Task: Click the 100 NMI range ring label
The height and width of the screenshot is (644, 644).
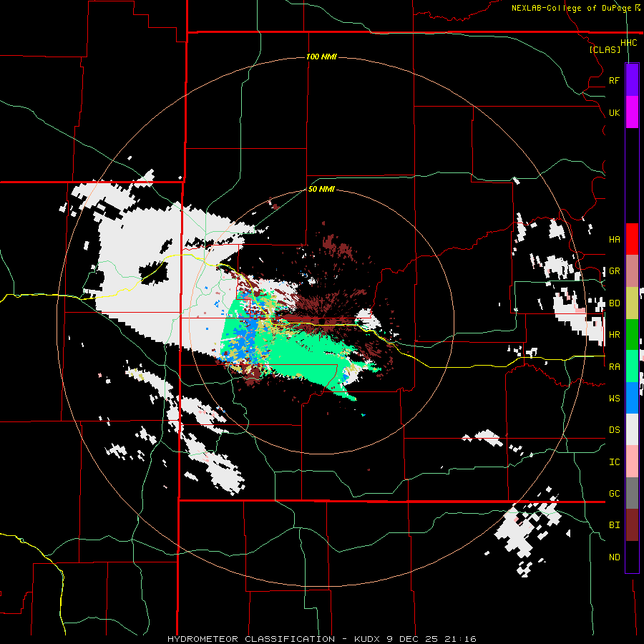Action: coord(321,57)
